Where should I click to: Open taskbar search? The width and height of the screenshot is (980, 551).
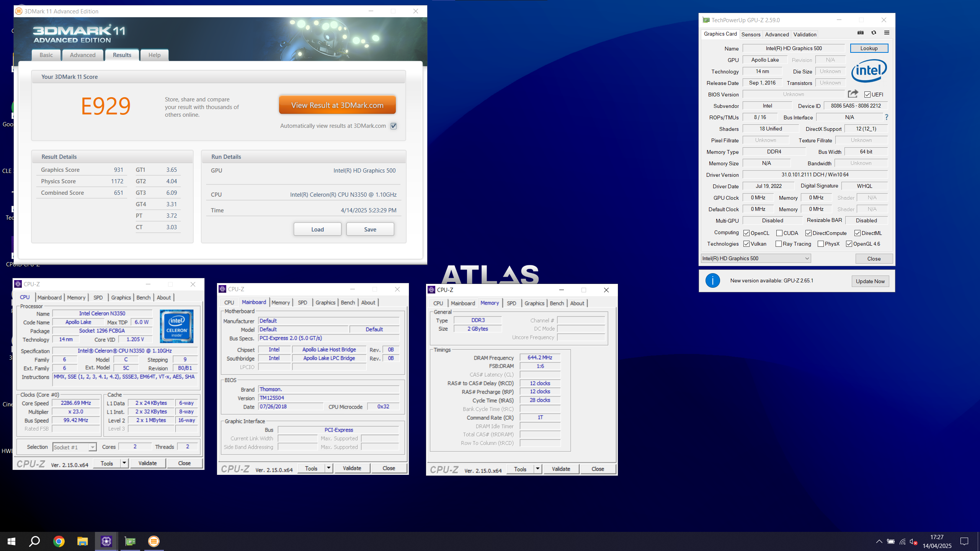[35, 541]
